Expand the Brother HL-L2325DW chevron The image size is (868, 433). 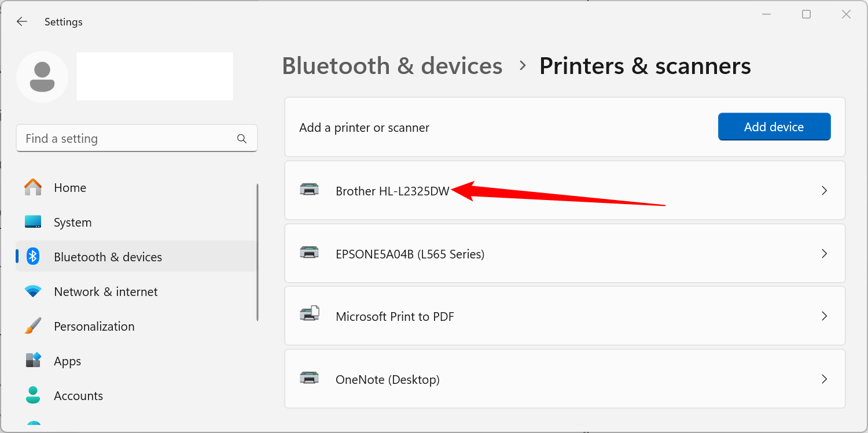(x=825, y=191)
